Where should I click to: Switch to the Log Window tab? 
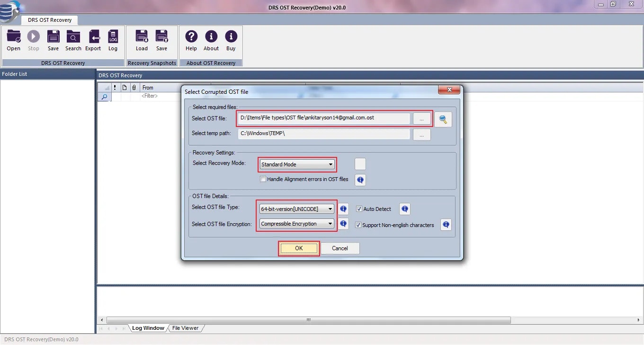tap(148, 328)
